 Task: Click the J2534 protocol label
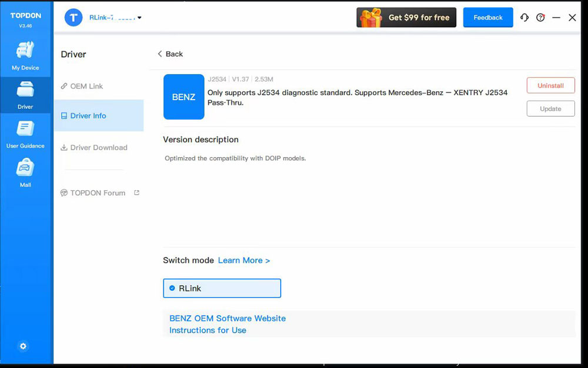(x=217, y=79)
